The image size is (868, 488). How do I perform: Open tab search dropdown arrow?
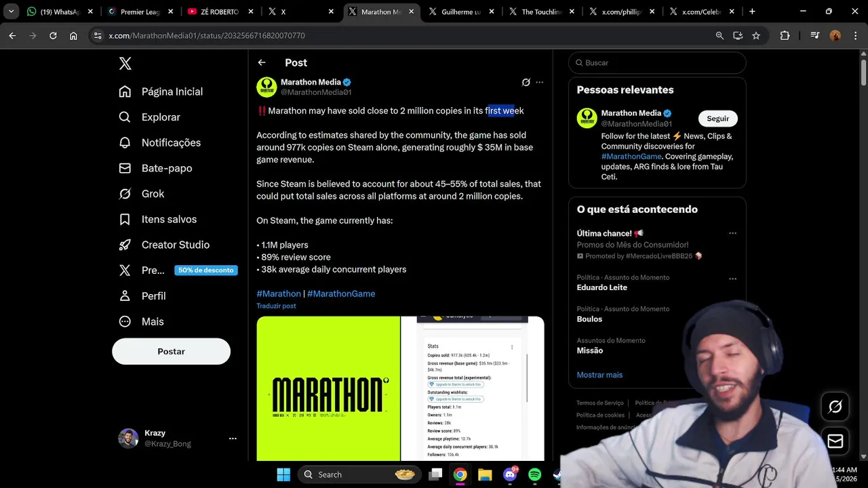(x=11, y=12)
